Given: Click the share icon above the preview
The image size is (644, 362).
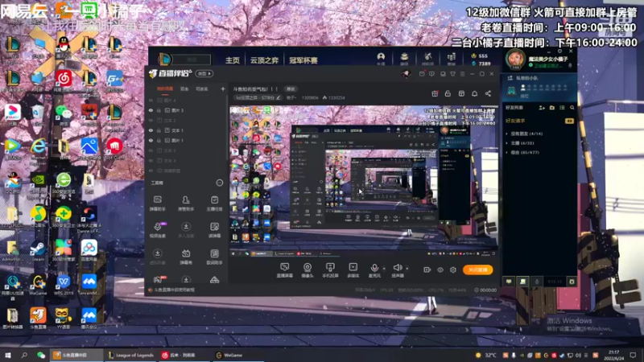Looking at the screenshot, I should click(x=488, y=93).
